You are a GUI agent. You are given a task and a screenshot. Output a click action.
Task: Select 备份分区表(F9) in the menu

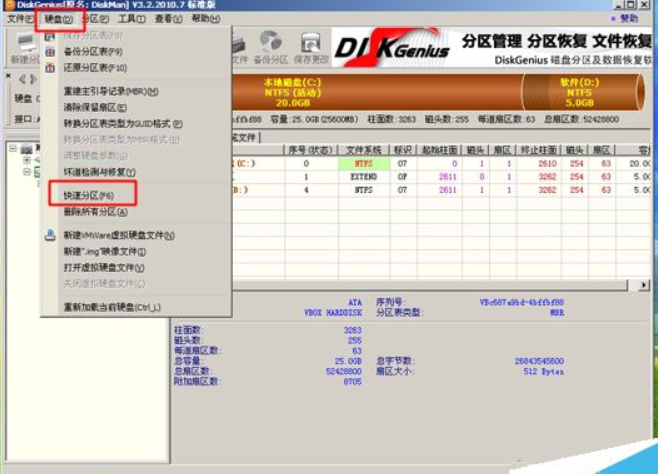(x=96, y=51)
